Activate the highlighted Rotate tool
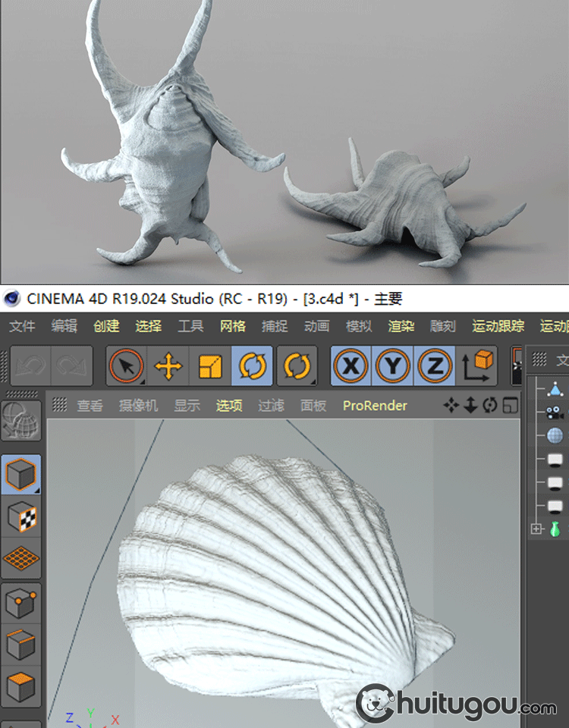This screenshot has height=728, width=569. click(253, 367)
